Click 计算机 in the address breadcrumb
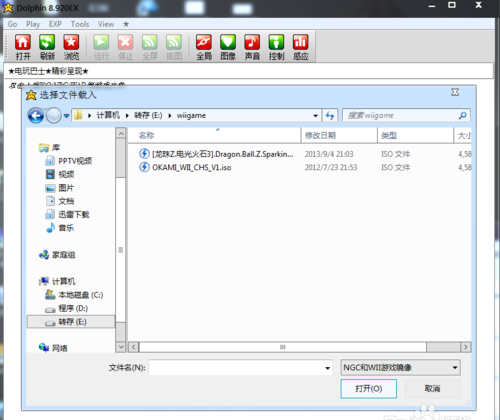500x420 pixels. 108,116
